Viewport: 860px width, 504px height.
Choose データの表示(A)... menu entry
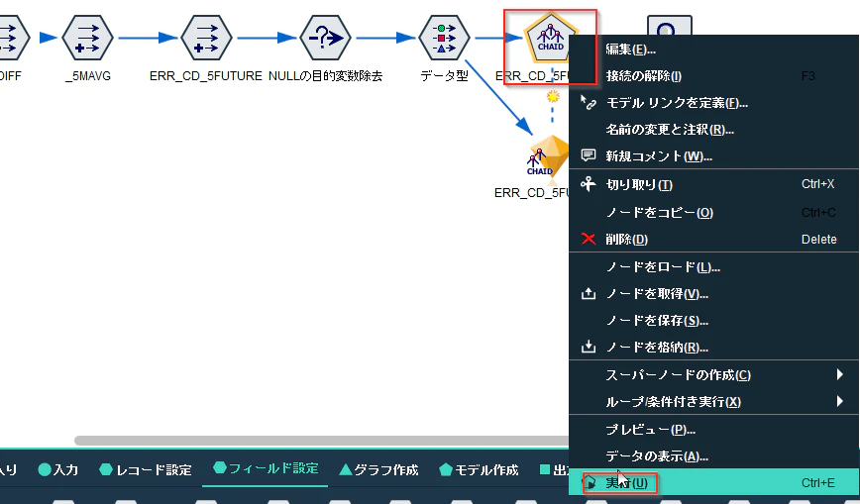[714, 455]
